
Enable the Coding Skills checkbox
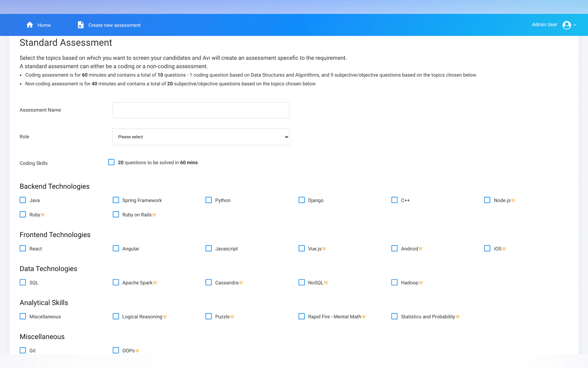(111, 162)
